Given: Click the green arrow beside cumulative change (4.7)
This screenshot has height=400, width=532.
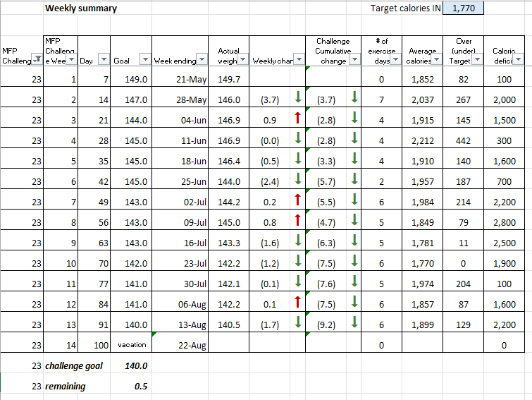Looking at the screenshot, I should (x=354, y=219).
